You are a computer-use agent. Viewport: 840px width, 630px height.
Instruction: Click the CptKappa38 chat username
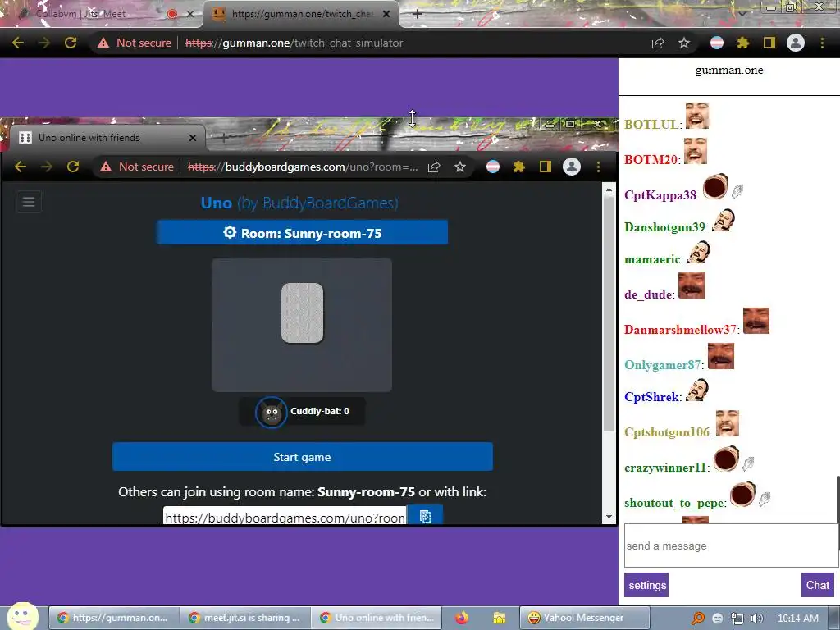tap(660, 195)
